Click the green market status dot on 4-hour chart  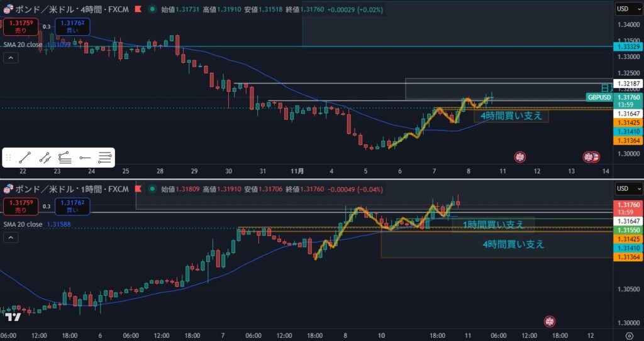click(152, 10)
